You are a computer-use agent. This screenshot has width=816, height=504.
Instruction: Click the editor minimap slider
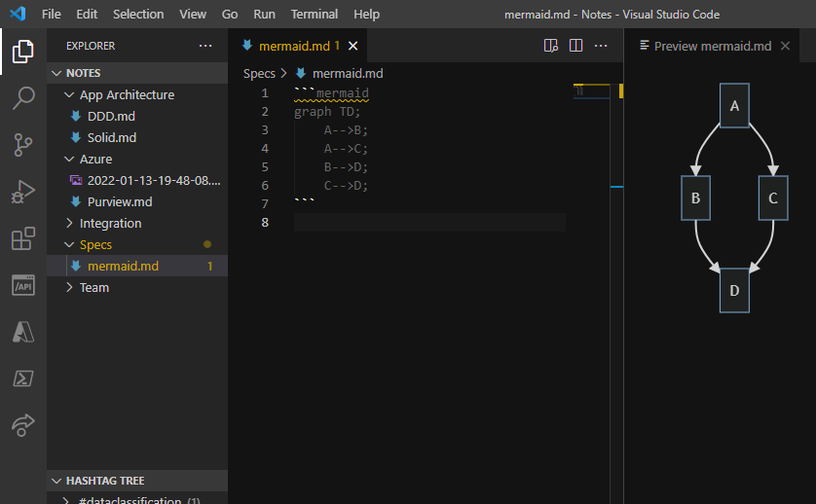[x=591, y=91]
